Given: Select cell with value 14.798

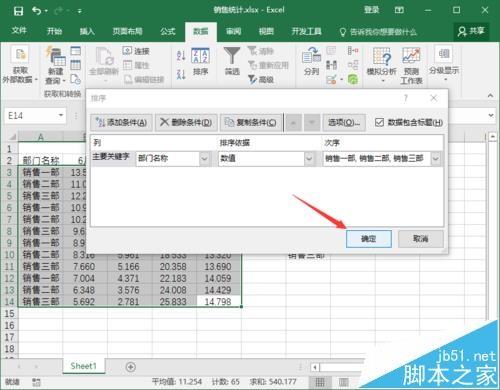Looking at the screenshot, I should pyautogui.click(x=218, y=302).
